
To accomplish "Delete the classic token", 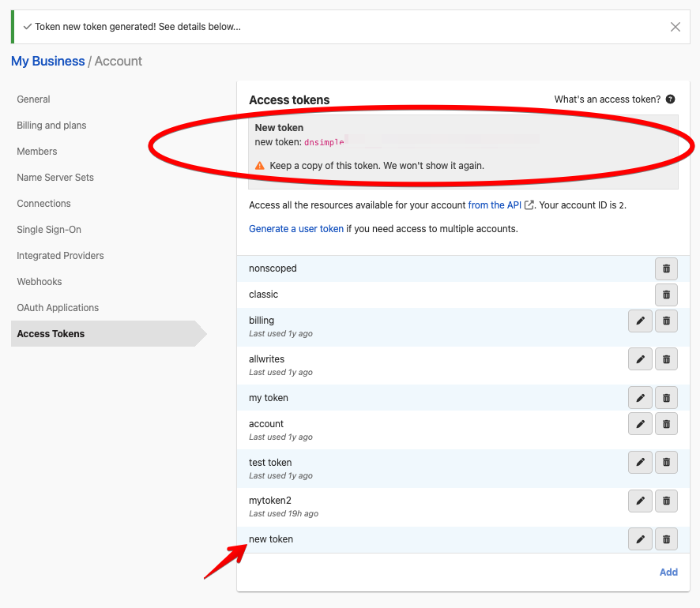I will pos(666,295).
